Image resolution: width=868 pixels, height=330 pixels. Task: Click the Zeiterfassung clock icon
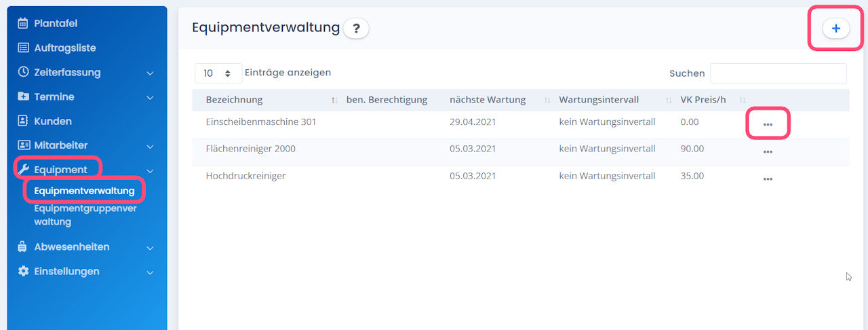click(23, 72)
